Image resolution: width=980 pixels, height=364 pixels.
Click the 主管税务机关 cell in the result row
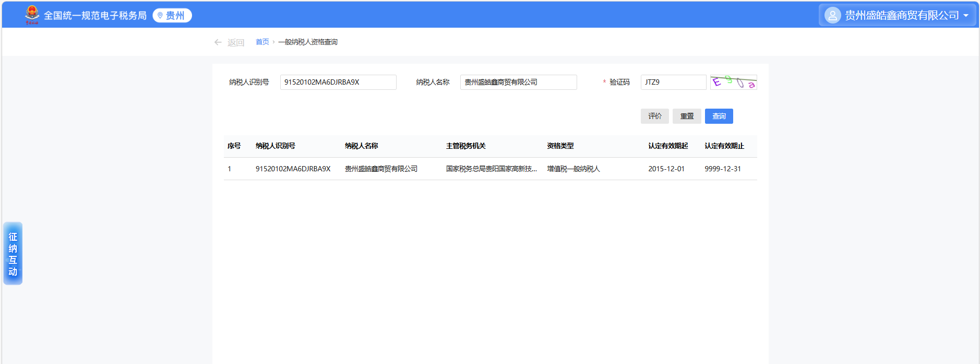491,169
